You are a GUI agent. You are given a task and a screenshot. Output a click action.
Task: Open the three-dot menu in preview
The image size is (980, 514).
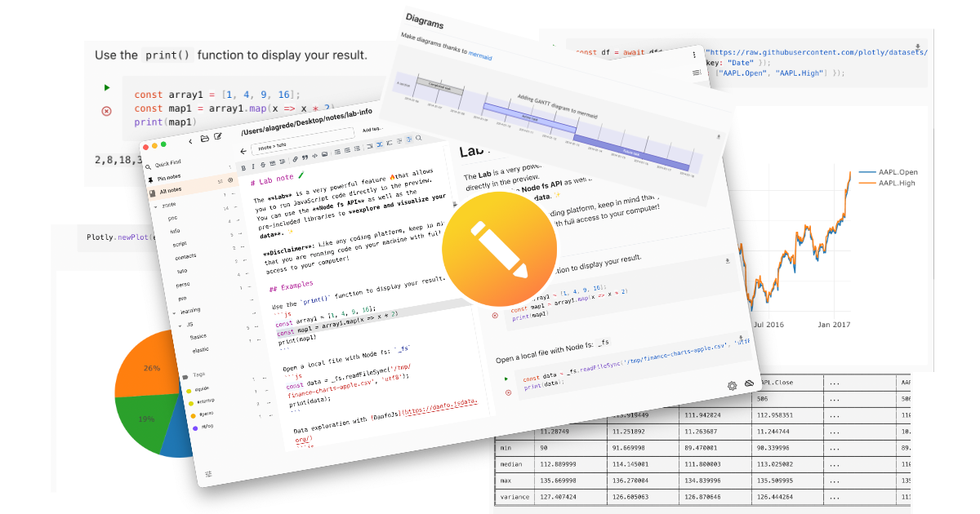tap(695, 54)
